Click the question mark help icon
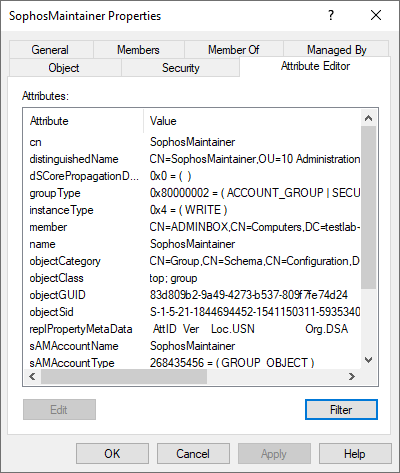Screen dimensions: 400x473 tap(331, 15)
